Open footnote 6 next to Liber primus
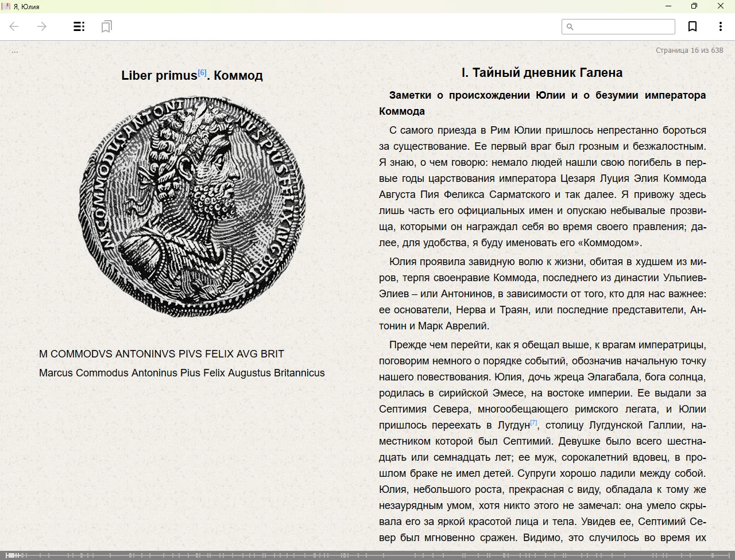This screenshot has height=560, width=735. click(x=202, y=72)
